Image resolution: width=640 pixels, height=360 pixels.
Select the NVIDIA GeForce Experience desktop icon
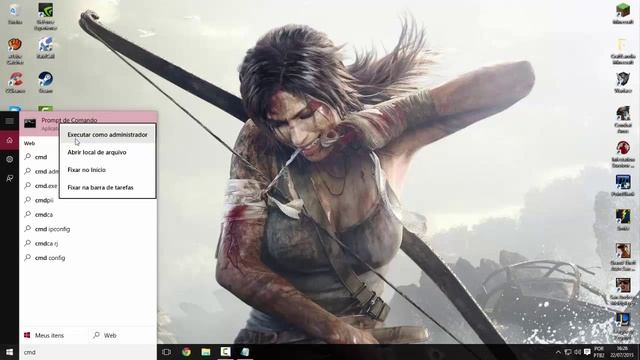click(x=45, y=16)
